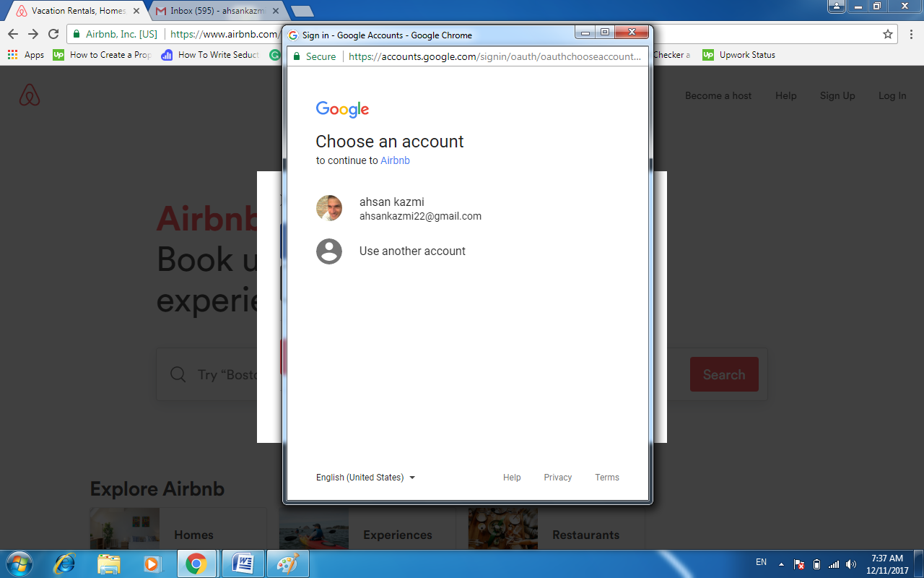Open the Terms link in Google sign-in
The height and width of the screenshot is (578, 924).
[x=607, y=478]
